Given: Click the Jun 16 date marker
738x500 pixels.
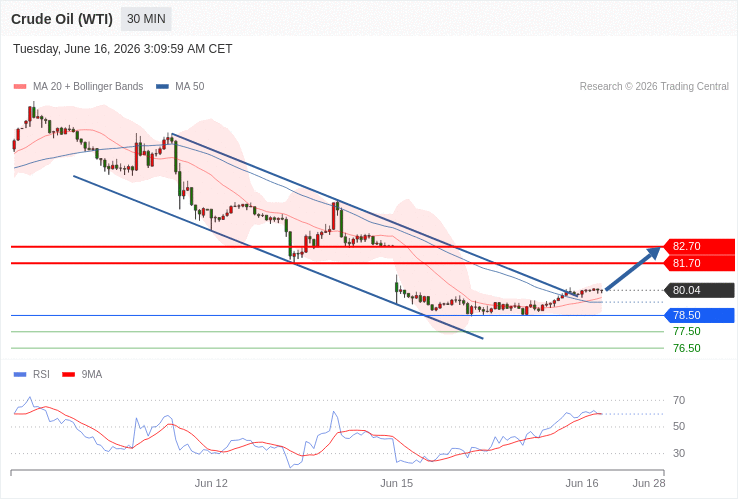Looking at the screenshot, I should point(582,483).
